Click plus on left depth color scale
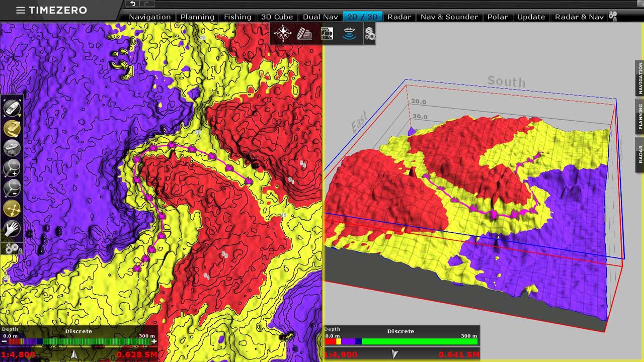 coord(154,341)
